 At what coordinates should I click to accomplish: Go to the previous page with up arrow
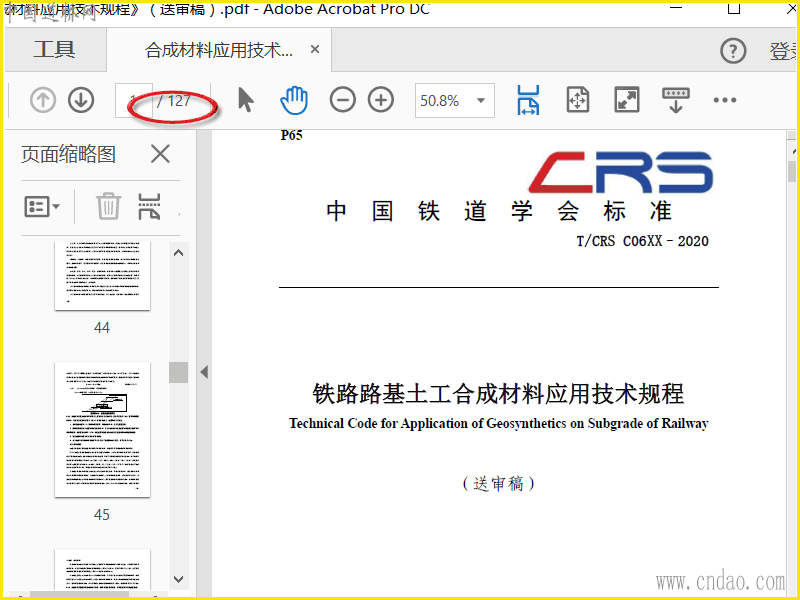[43, 100]
